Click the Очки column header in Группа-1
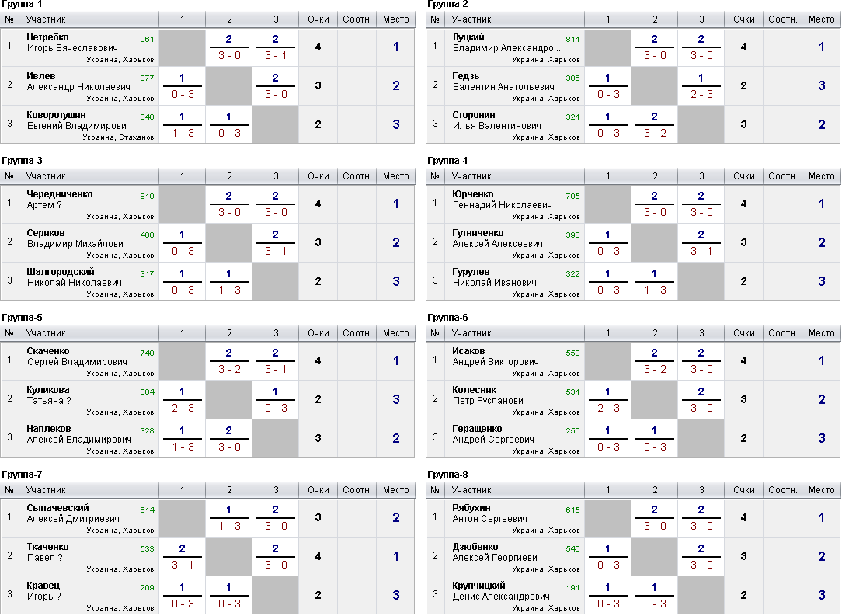Image resolution: width=842 pixels, height=616 pixels. tap(318, 19)
